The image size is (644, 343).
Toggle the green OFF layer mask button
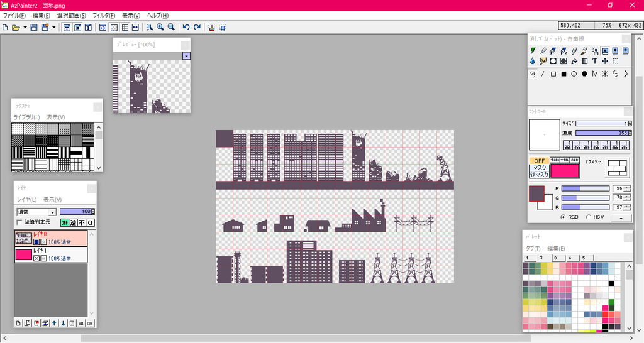[x=65, y=222]
